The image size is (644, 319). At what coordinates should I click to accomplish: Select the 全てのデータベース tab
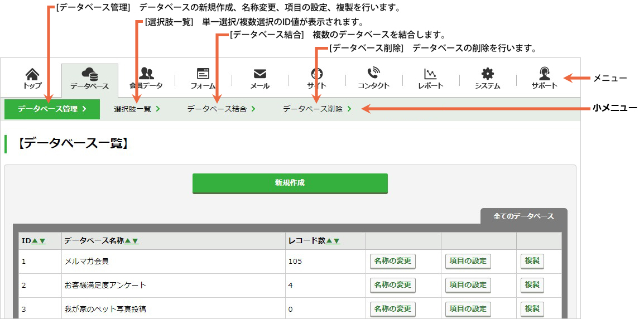pyautogui.click(x=523, y=216)
